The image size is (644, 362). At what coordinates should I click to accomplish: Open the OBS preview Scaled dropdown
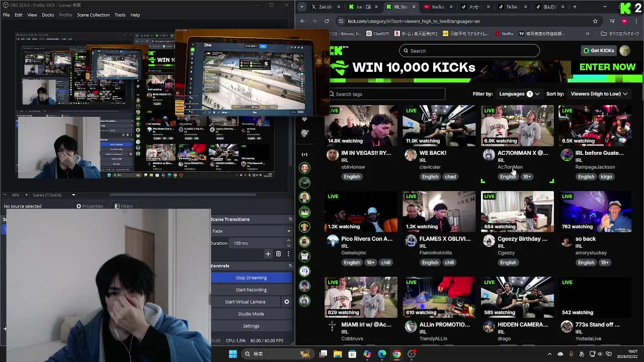pos(54,195)
